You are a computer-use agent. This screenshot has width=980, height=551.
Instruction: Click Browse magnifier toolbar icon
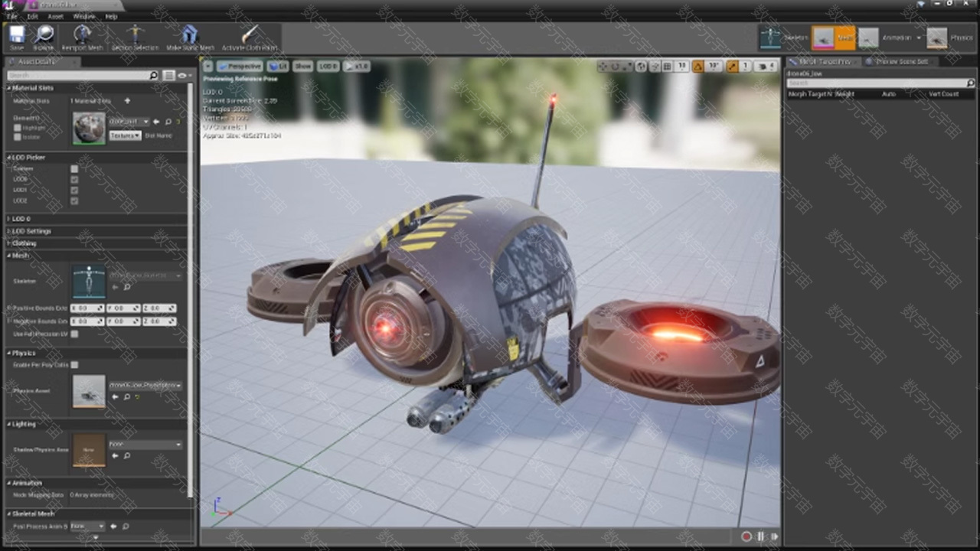click(x=44, y=36)
